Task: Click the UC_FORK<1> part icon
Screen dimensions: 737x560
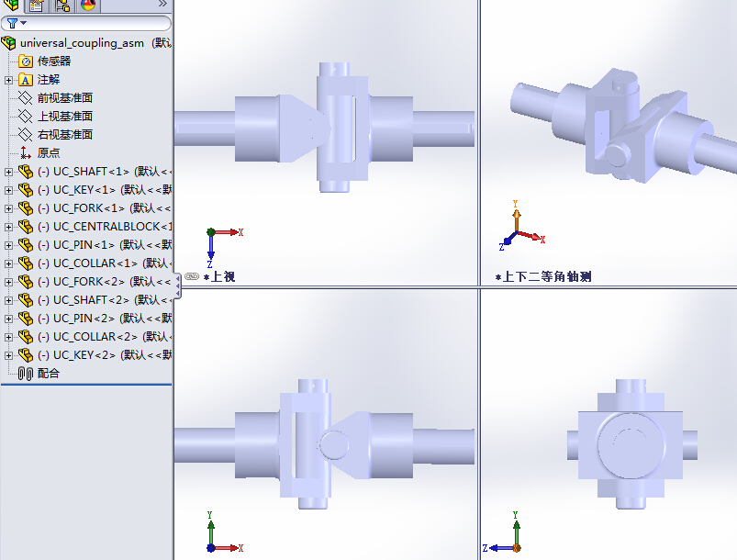Action: (26, 207)
